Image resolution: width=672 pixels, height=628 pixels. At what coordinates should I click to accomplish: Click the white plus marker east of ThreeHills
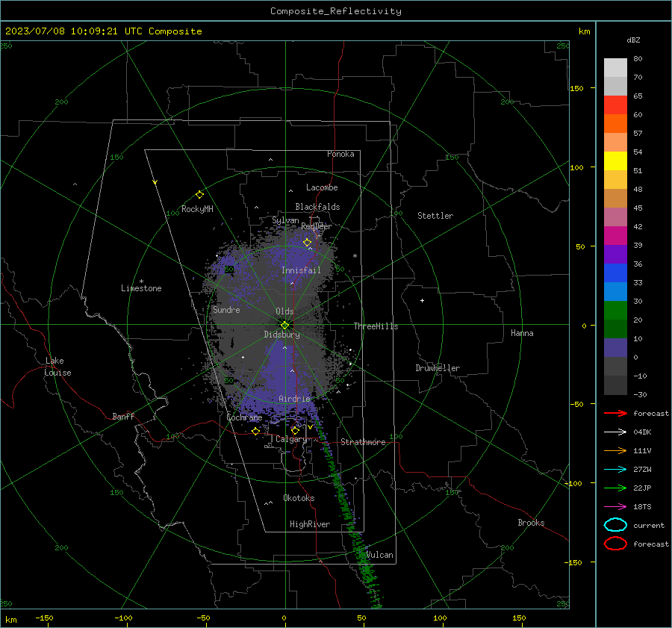coord(422,300)
